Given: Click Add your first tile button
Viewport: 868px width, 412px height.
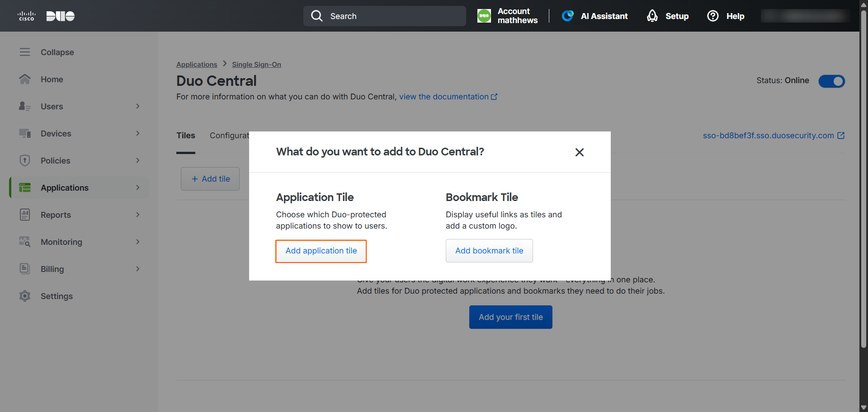Looking at the screenshot, I should (511, 317).
